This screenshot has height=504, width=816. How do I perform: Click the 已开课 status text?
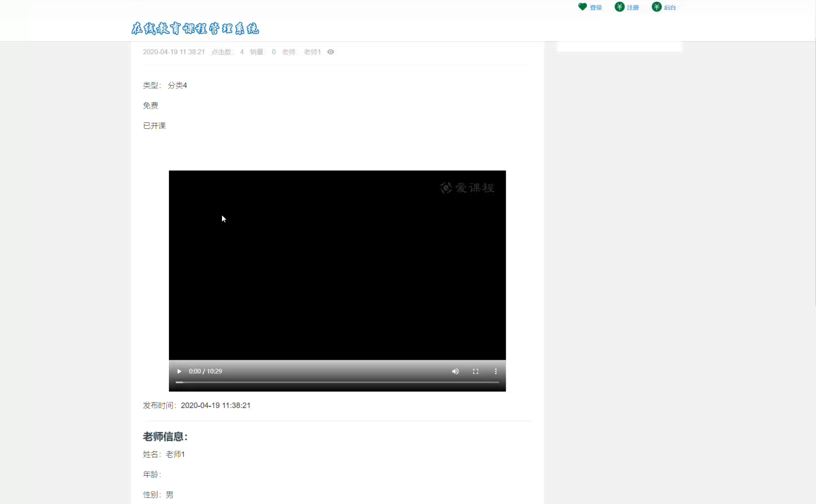pyautogui.click(x=154, y=126)
